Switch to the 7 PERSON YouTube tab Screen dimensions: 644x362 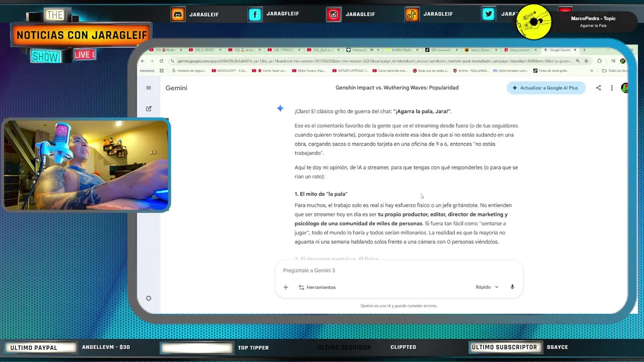pyautogui.click(x=284, y=50)
